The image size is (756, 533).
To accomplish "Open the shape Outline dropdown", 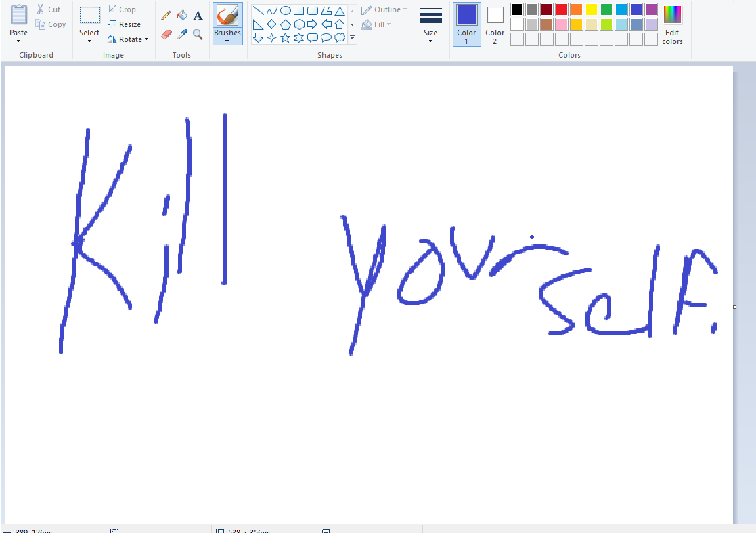I will 384,9.
